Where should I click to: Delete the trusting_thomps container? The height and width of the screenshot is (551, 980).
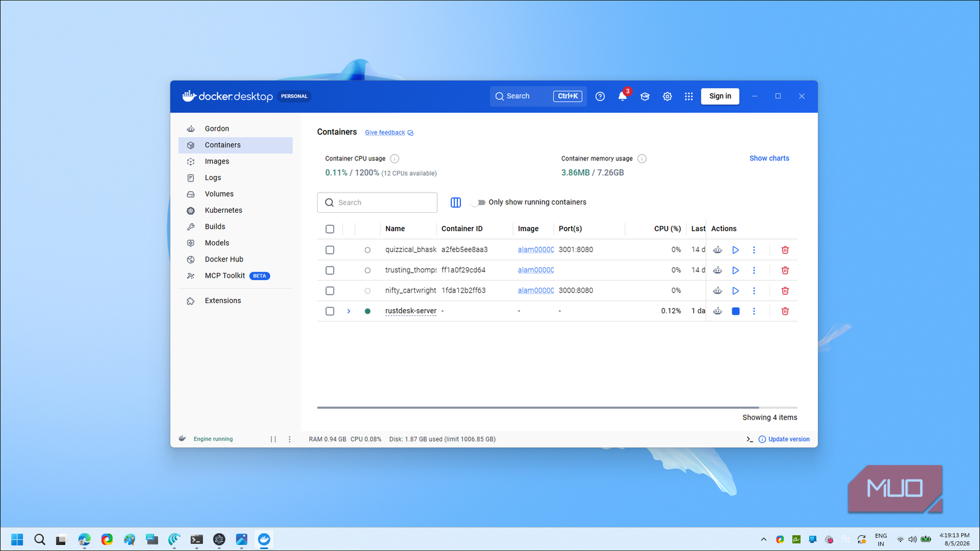click(x=785, y=270)
